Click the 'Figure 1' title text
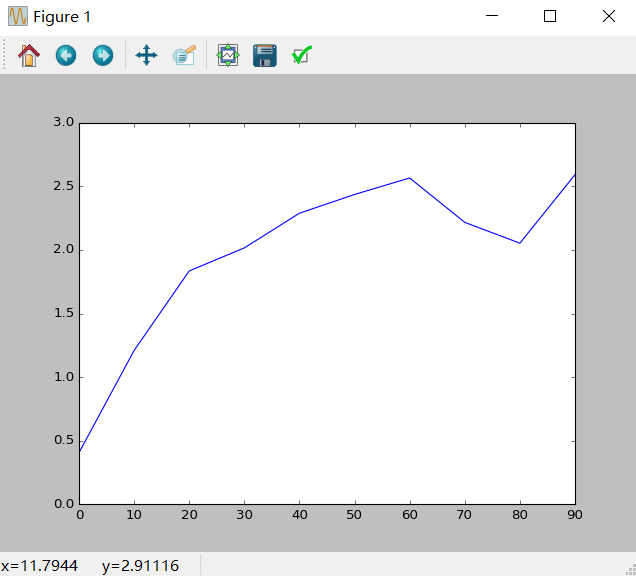Image resolution: width=636 pixels, height=576 pixels. [62, 17]
